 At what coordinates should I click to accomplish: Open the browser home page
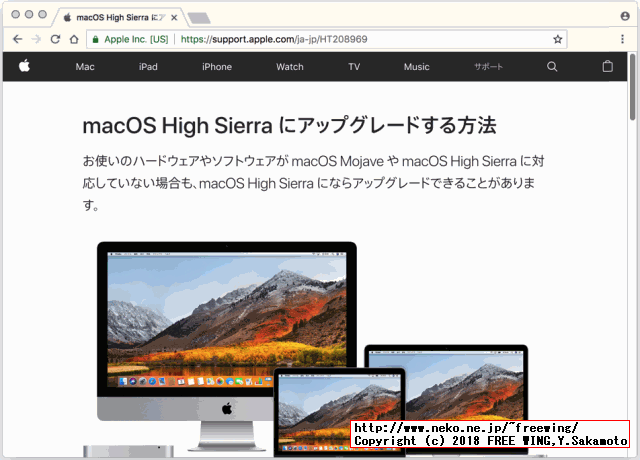pos(74,39)
